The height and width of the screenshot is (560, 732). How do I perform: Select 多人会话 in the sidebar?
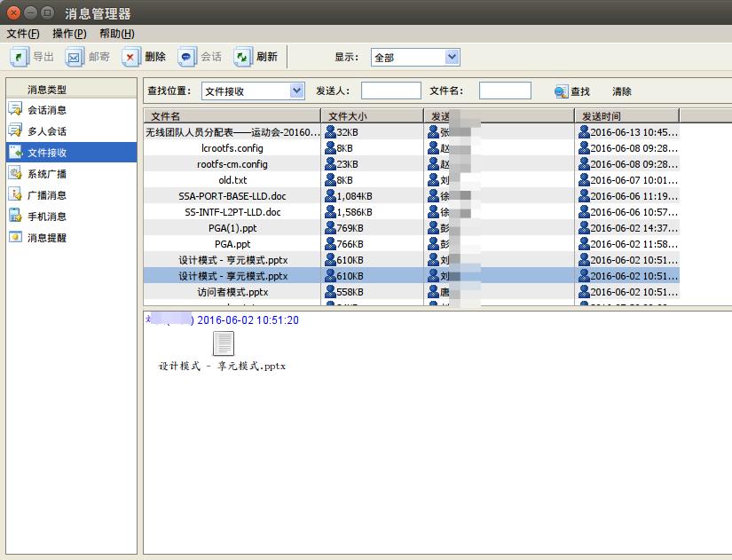[46, 131]
